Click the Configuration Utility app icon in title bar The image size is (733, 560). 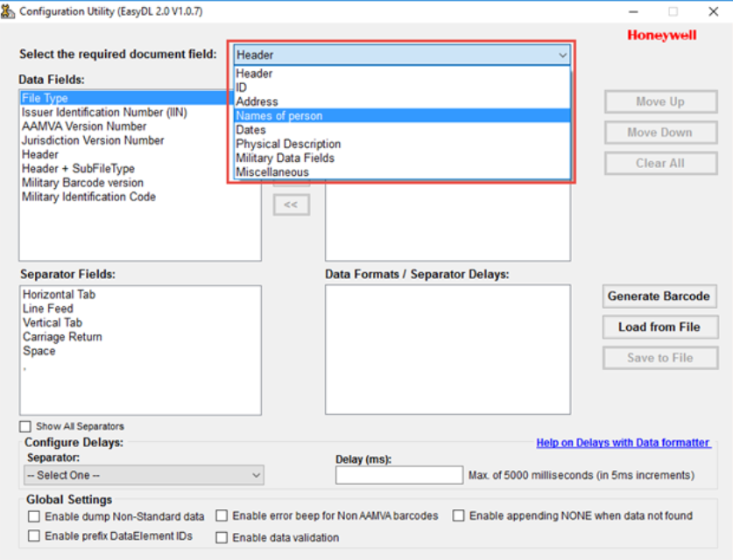click(8, 11)
